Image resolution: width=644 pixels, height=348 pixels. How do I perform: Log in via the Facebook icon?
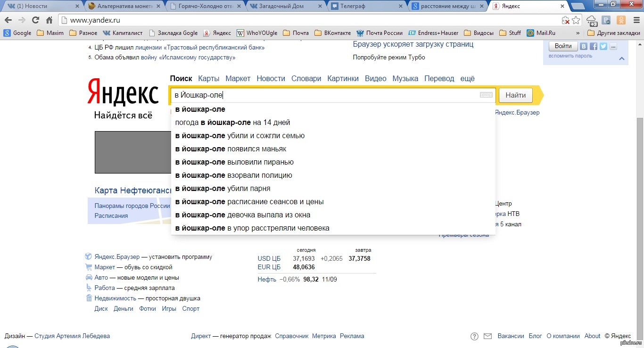click(x=594, y=46)
